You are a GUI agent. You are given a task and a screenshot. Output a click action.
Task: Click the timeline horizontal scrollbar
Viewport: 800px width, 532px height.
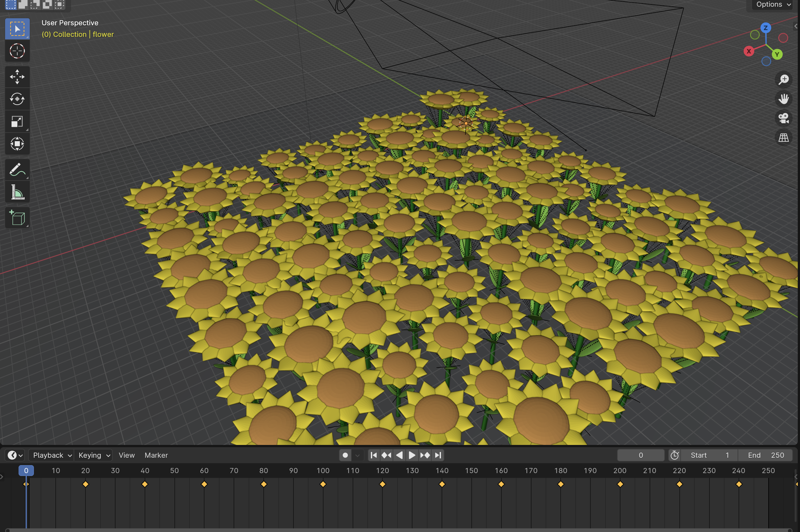click(x=399, y=530)
